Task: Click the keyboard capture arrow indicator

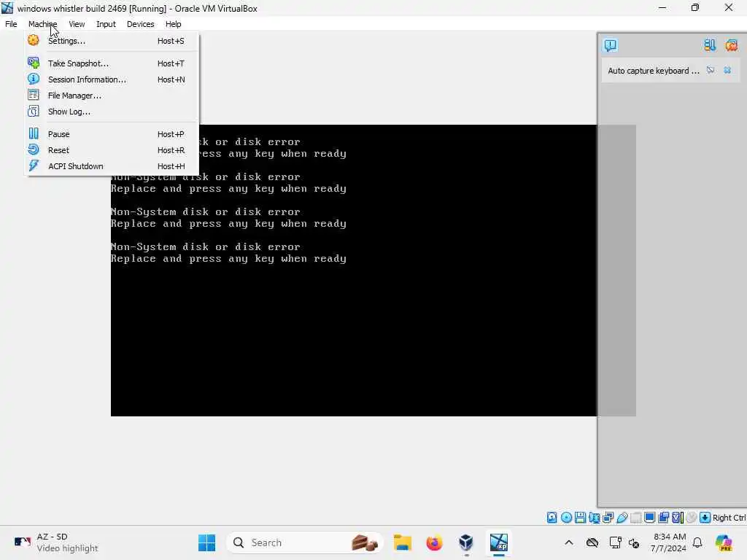Action: click(705, 518)
